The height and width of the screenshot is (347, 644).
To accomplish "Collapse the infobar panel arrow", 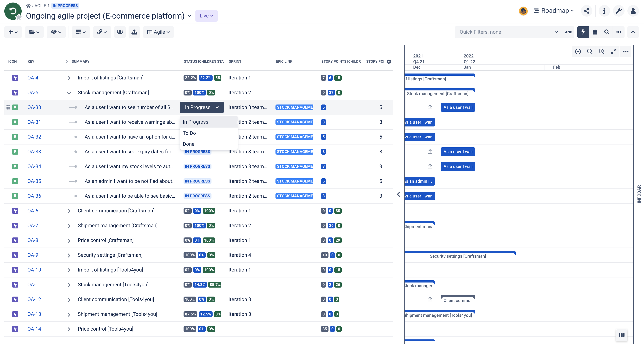I will (x=398, y=194).
